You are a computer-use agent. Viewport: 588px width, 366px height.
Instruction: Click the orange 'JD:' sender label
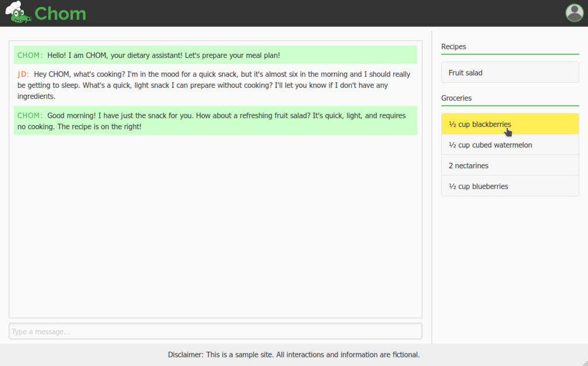pyautogui.click(x=23, y=74)
